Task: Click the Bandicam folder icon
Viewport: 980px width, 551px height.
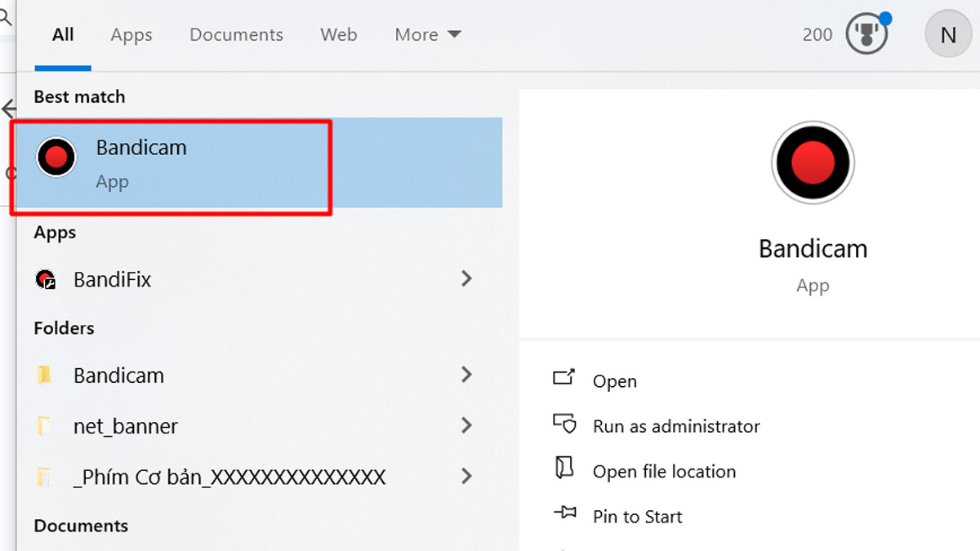Action: (x=45, y=375)
